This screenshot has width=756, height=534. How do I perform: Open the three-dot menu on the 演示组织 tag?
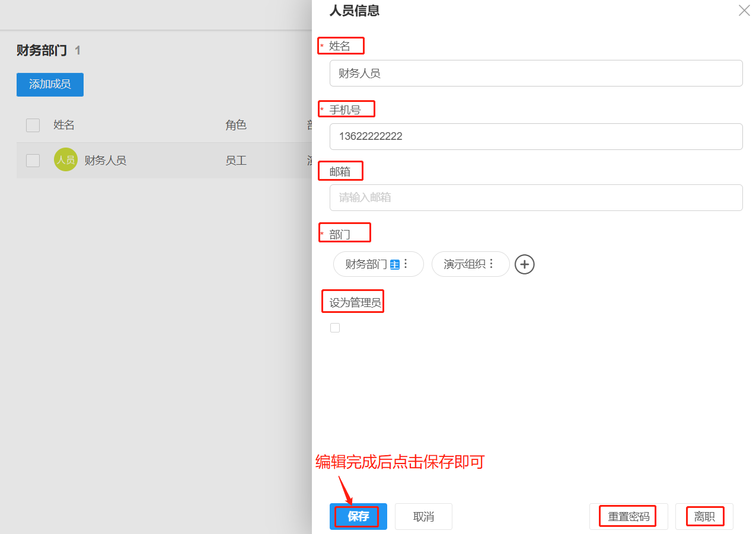(492, 264)
